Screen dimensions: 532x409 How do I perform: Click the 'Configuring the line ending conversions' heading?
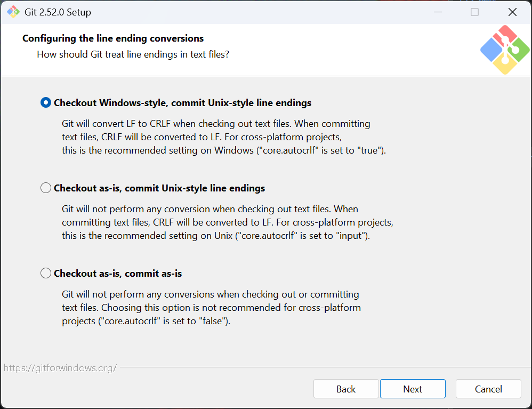click(113, 38)
